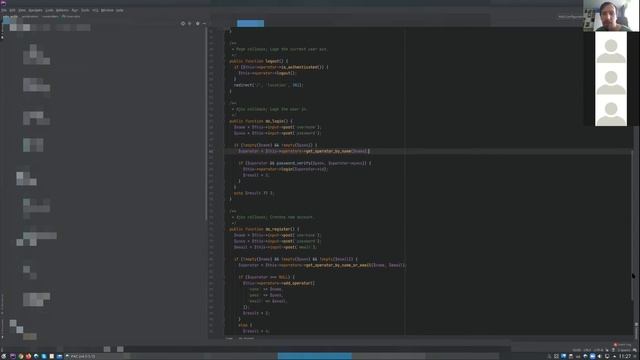Open the start menu on taskbar
The height and width of the screenshot is (360, 640).
click(4, 356)
